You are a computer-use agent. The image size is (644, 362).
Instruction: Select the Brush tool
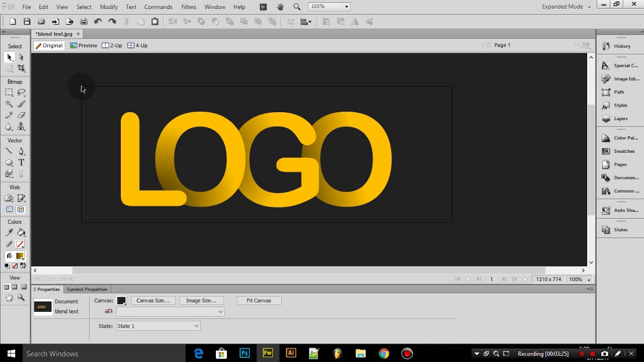tap(21, 104)
